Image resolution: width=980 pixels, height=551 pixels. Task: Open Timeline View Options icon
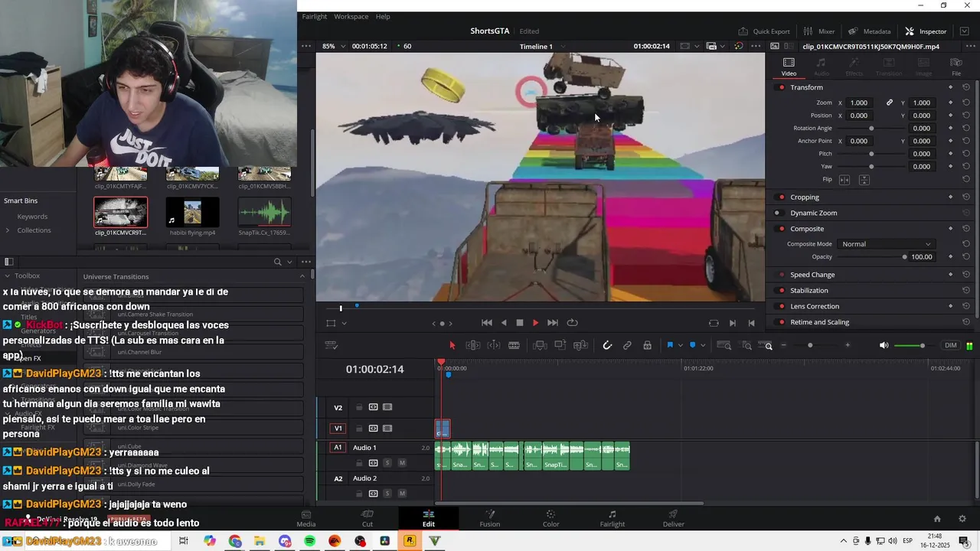tap(332, 345)
